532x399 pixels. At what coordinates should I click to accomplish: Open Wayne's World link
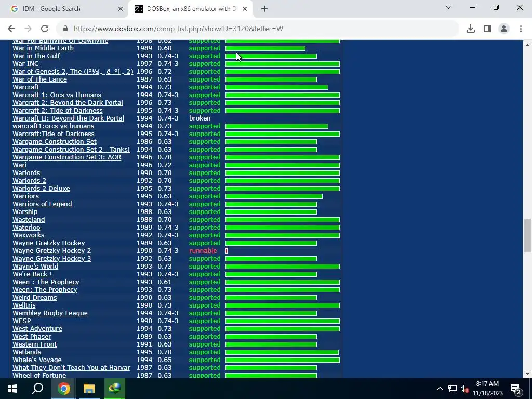point(35,267)
